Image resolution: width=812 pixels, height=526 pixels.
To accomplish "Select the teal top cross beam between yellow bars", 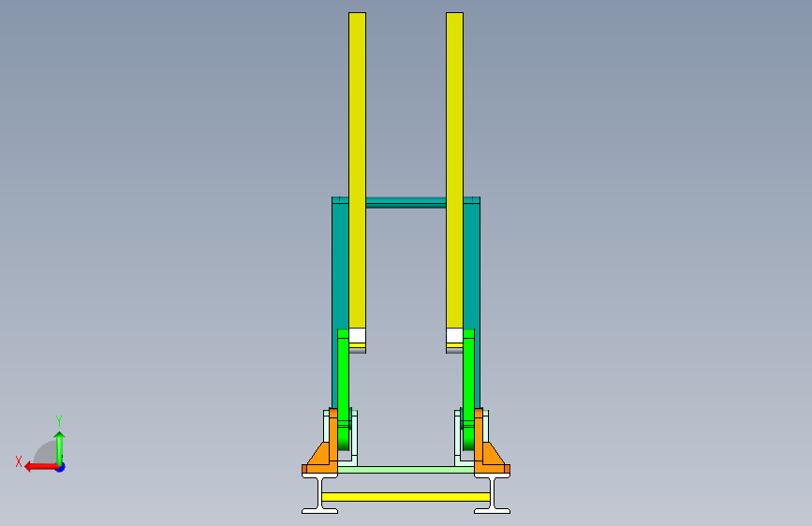I will coord(406,202).
